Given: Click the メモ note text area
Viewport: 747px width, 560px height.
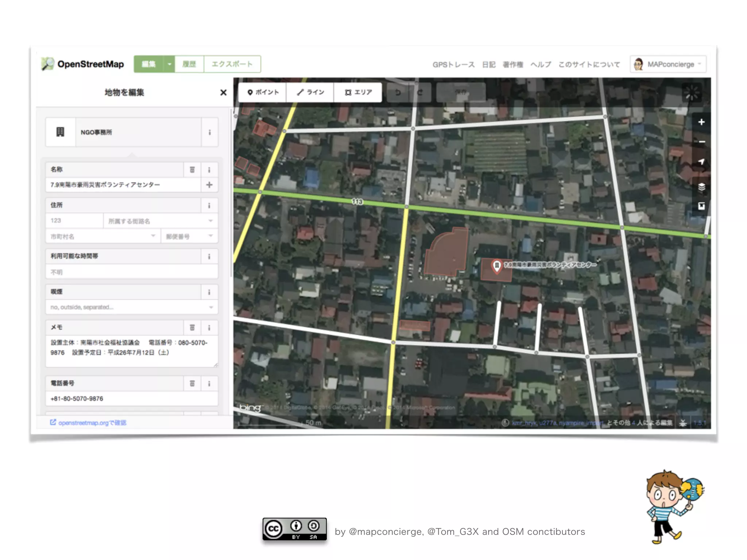Looking at the screenshot, I should [x=132, y=351].
